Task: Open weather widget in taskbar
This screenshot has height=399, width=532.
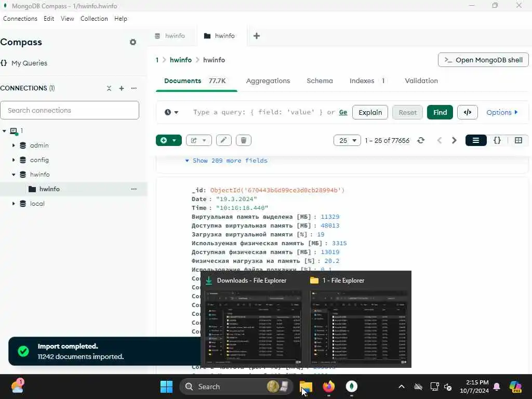Action: click(x=18, y=386)
